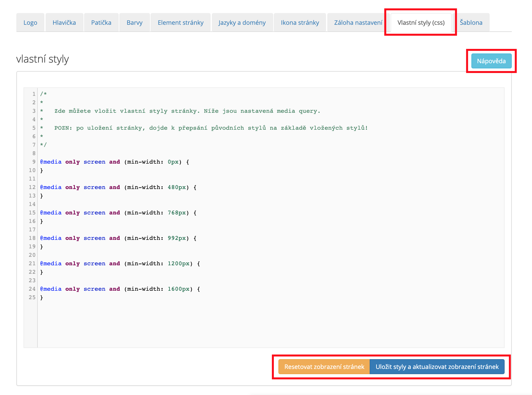Open the Jazyky a domény tab
This screenshot has height=395, width=532.
[x=242, y=22]
